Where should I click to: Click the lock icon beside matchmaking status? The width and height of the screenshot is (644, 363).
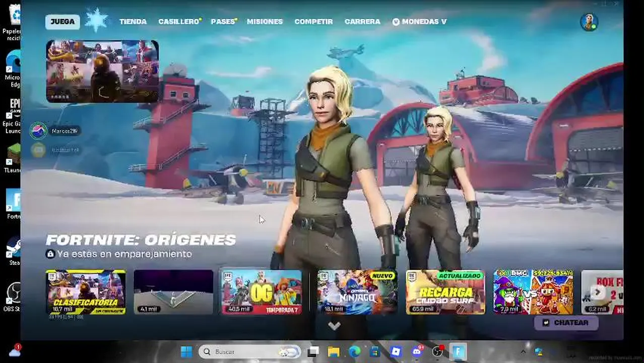coord(50,254)
